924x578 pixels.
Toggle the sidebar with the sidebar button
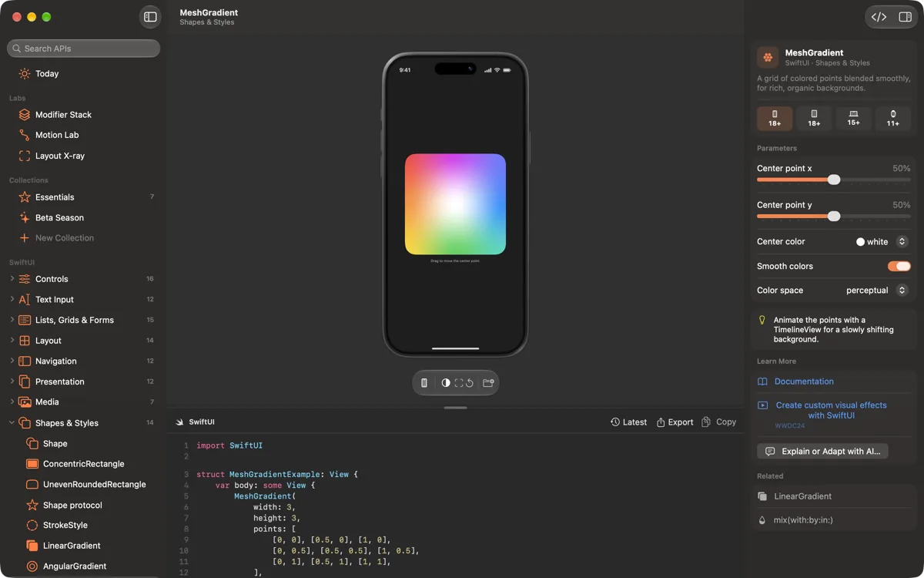[x=150, y=17]
